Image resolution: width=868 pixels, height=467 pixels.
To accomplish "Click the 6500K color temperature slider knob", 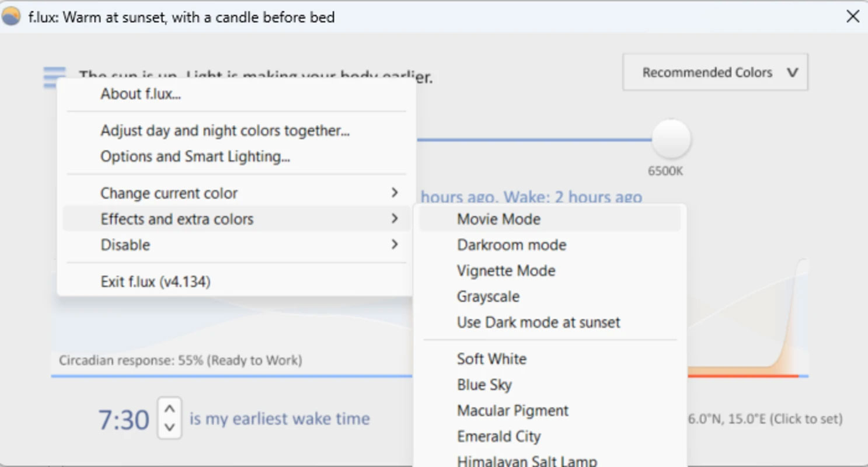I will coord(671,139).
